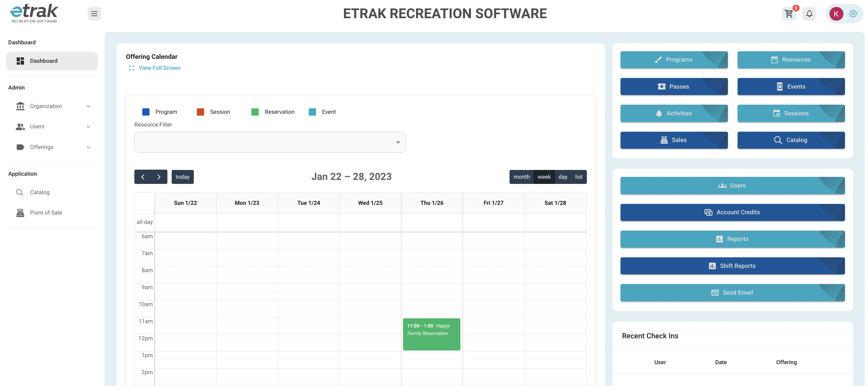
Task: Click the K user avatar
Action: click(x=836, y=14)
